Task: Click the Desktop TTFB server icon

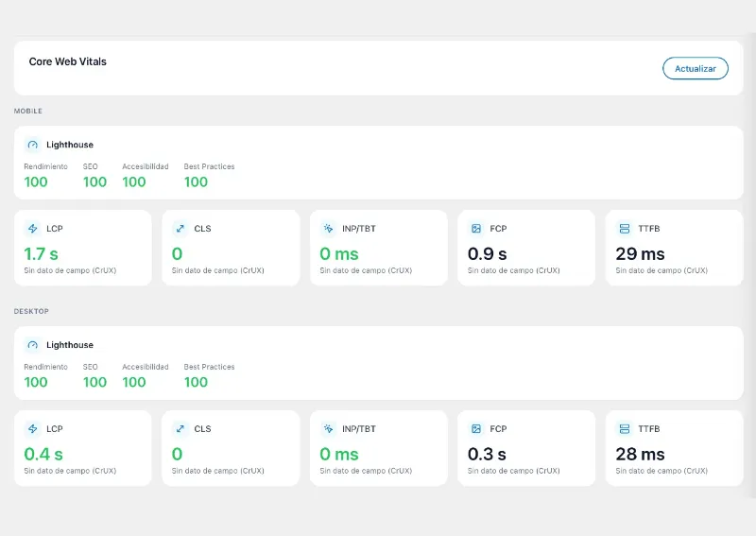Action: pyautogui.click(x=625, y=429)
